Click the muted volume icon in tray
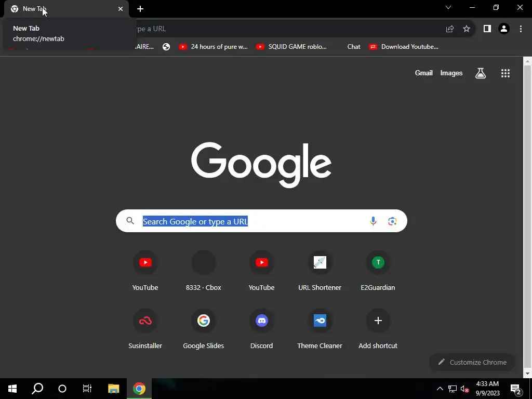532x399 pixels. point(464,389)
